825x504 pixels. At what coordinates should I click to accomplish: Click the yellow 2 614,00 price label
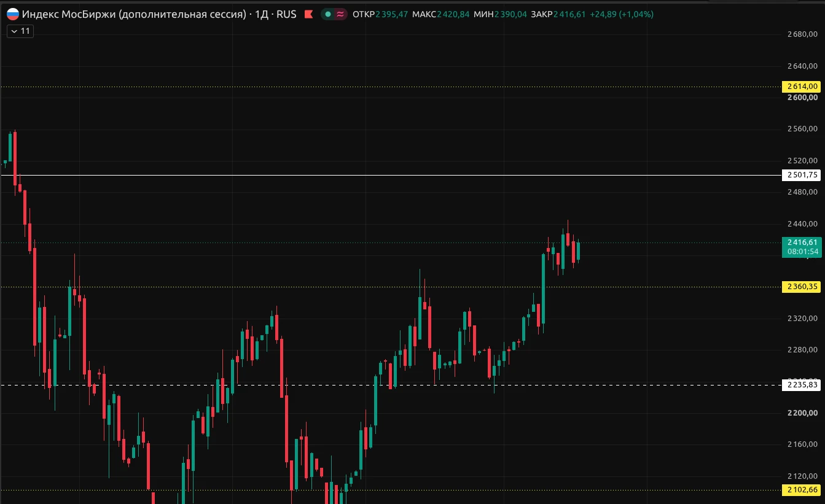801,87
